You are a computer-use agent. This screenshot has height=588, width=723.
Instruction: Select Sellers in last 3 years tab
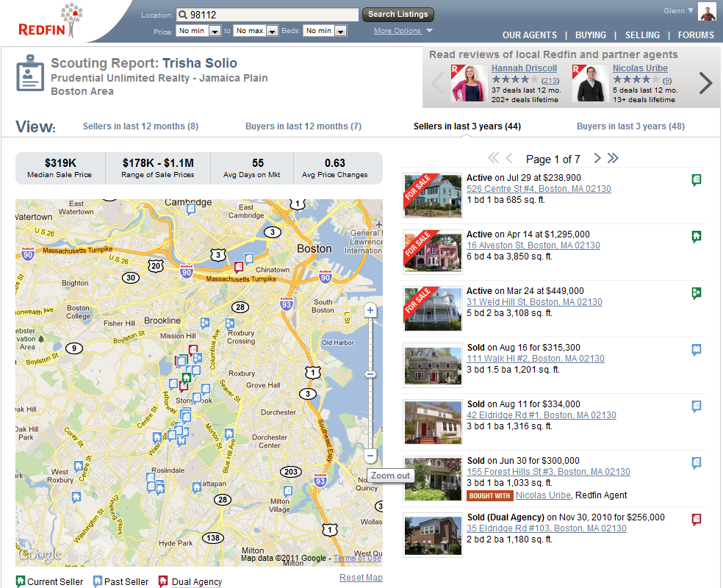pyautogui.click(x=467, y=126)
